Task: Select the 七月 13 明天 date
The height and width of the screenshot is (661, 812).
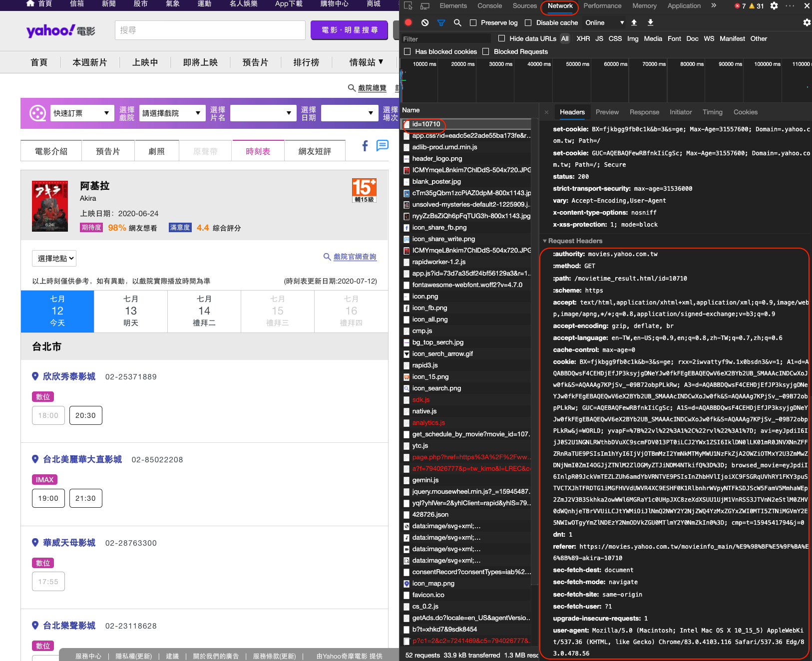Action: tap(131, 311)
